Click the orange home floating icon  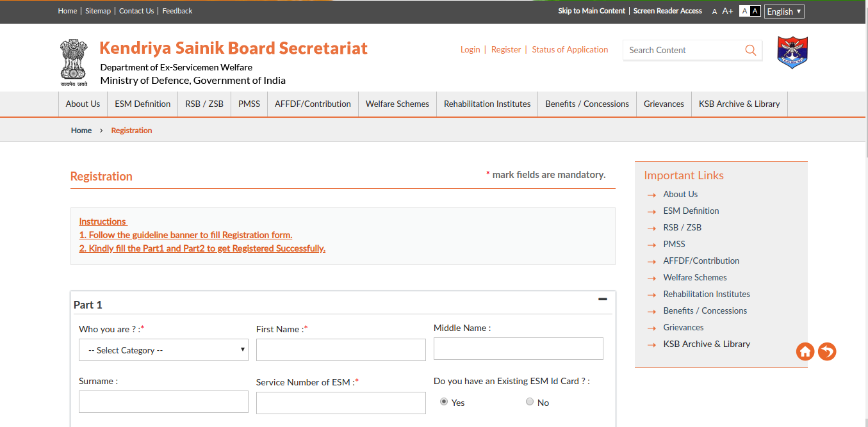click(805, 351)
